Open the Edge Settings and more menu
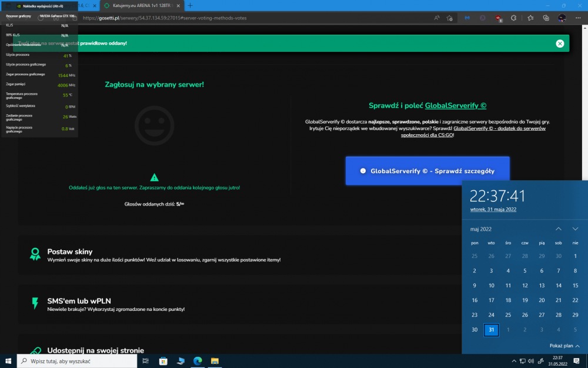The height and width of the screenshot is (368, 588). pos(577,18)
